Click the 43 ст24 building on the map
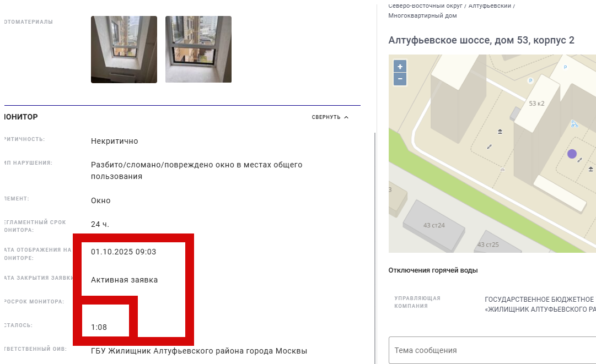The image size is (596, 364). [434, 225]
